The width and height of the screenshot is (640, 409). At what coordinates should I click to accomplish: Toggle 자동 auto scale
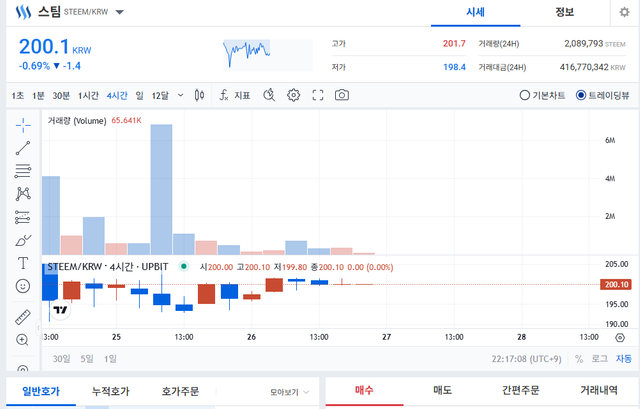click(x=624, y=359)
